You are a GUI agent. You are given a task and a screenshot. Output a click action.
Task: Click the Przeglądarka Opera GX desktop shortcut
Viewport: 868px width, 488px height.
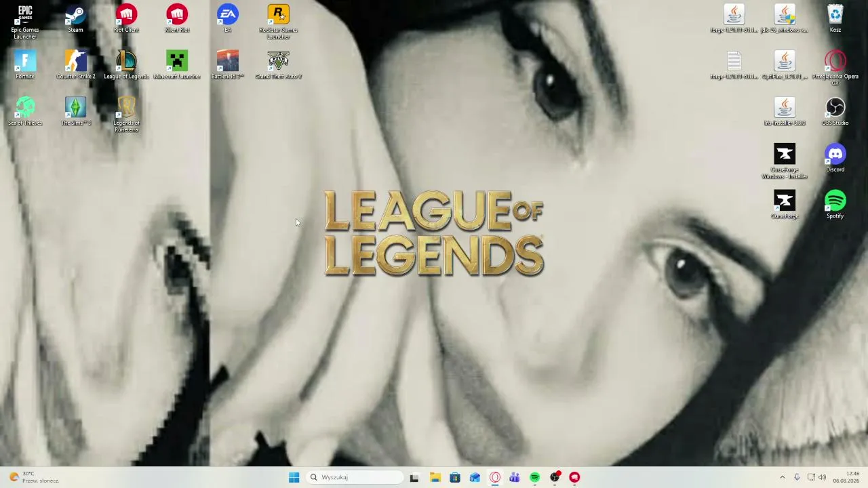[835, 68]
